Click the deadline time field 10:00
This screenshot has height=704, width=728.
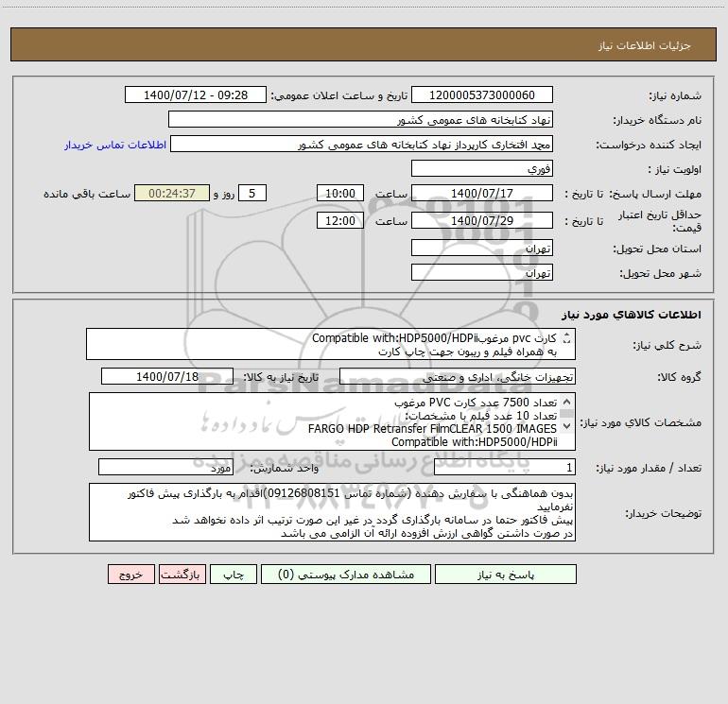tap(339, 193)
